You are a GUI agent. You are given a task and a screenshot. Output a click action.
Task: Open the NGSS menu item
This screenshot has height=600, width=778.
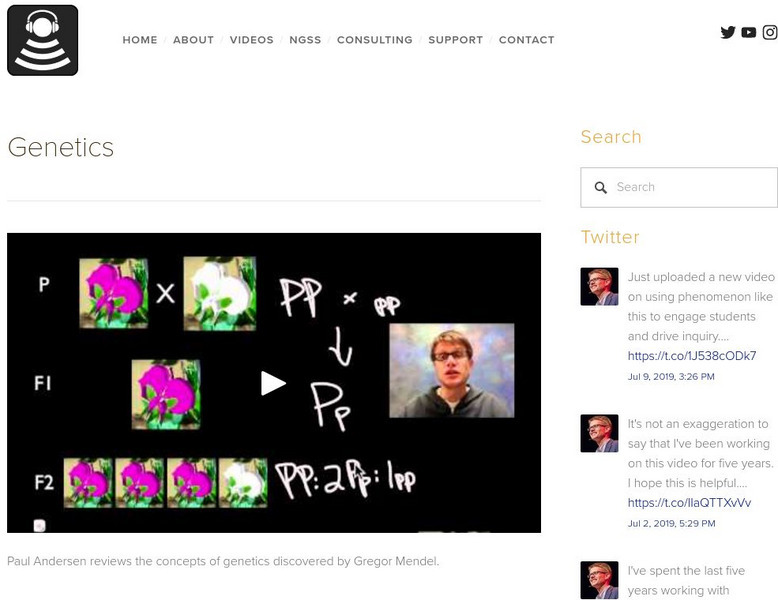305,40
